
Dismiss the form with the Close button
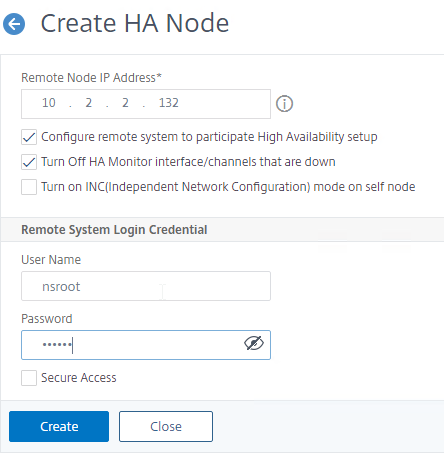coord(166,426)
